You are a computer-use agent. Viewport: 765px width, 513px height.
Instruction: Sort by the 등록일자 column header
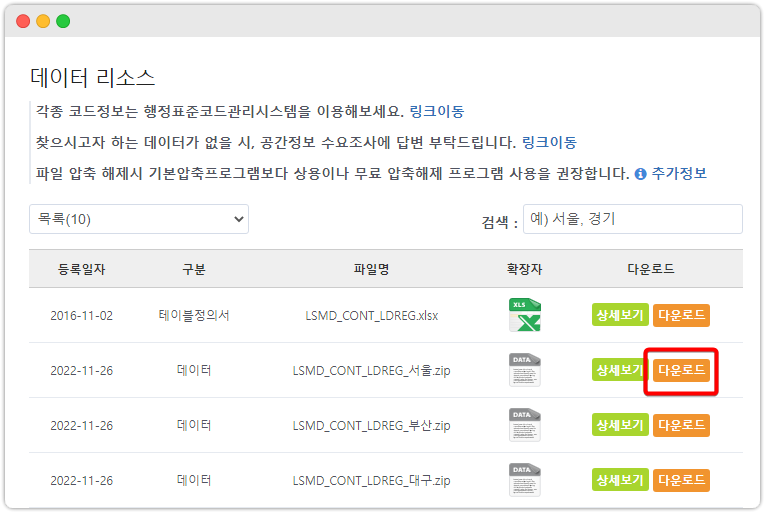coord(81,269)
